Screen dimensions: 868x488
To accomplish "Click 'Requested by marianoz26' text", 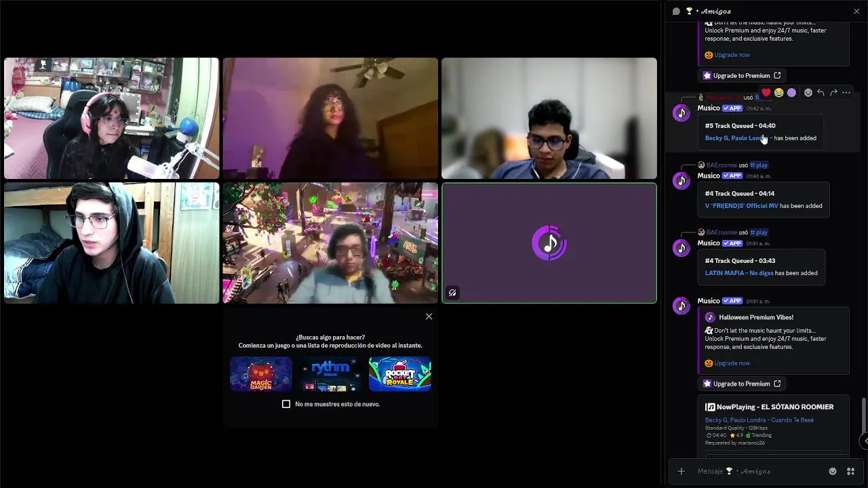I will pyautogui.click(x=734, y=443).
